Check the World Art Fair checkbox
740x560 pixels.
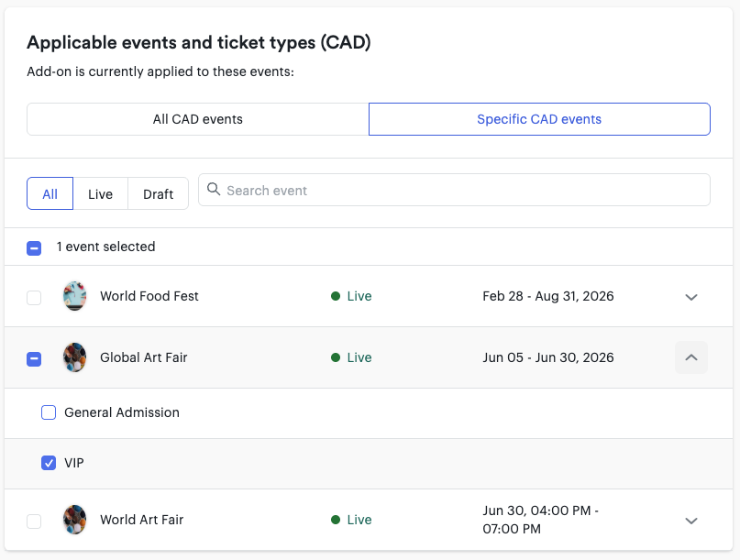(34, 522)
